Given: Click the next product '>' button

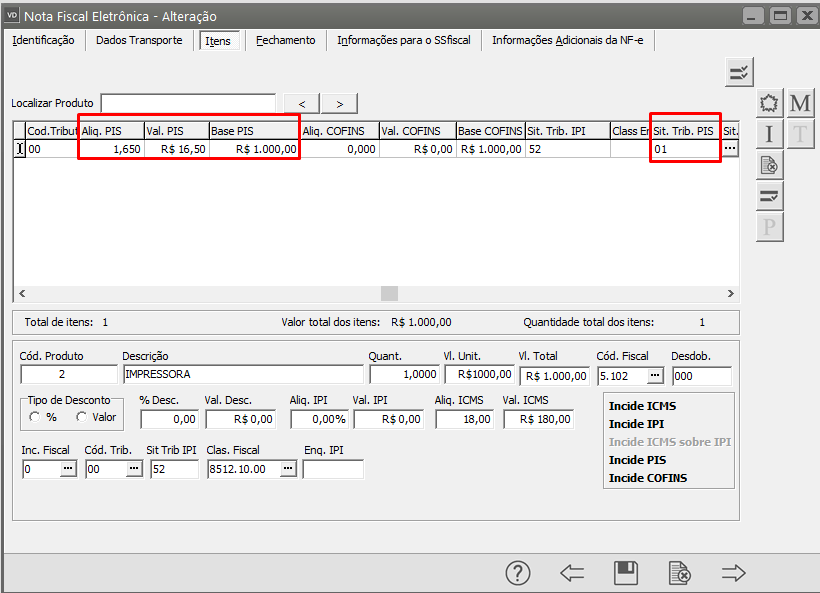Looking at the screenshot, I should pos(339,104).
